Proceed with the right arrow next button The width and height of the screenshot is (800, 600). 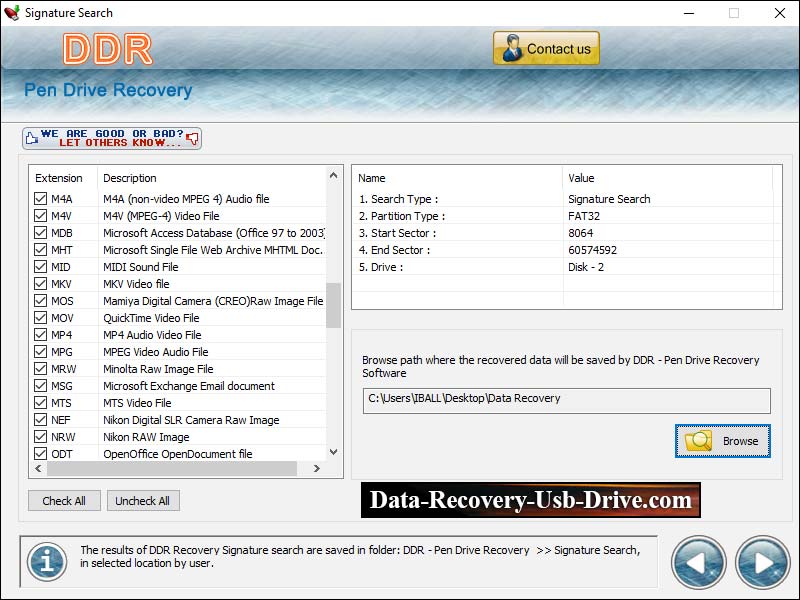[x=762, y=563]
